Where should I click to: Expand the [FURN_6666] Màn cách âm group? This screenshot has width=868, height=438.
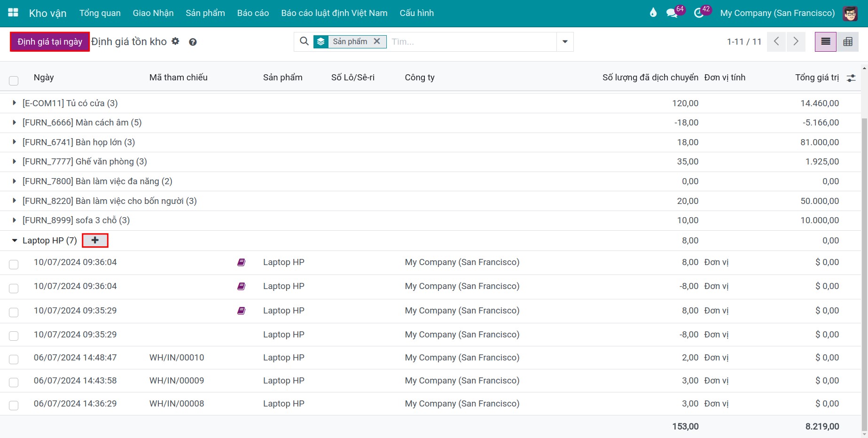[x=15, y=122]
